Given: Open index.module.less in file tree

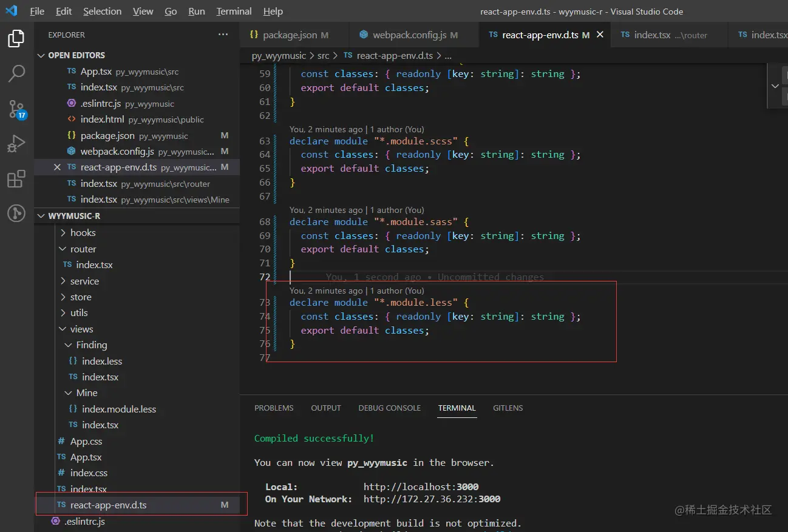Looking at the screenshot, I should (119, 409).
